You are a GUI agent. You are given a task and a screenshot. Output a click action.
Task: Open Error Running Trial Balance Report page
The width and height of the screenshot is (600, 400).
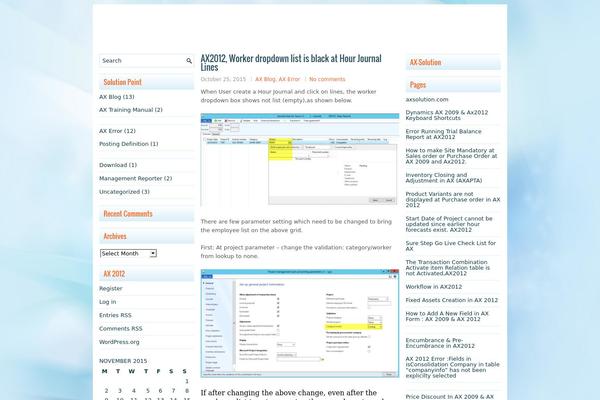[443, 134]
